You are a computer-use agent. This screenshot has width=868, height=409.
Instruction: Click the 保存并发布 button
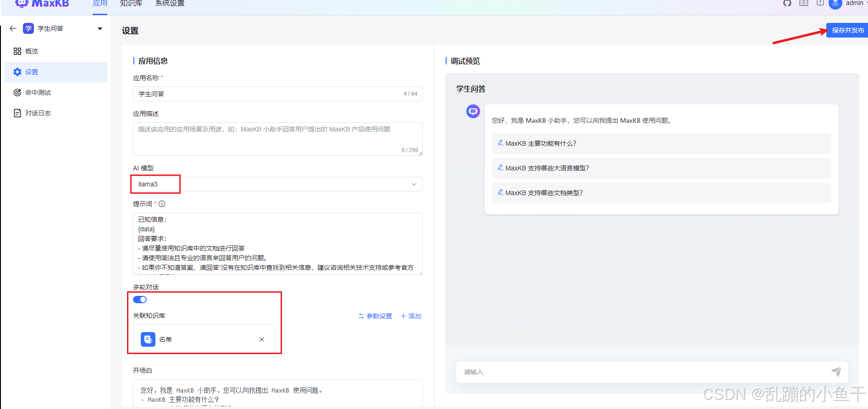(x=847, y=30)
